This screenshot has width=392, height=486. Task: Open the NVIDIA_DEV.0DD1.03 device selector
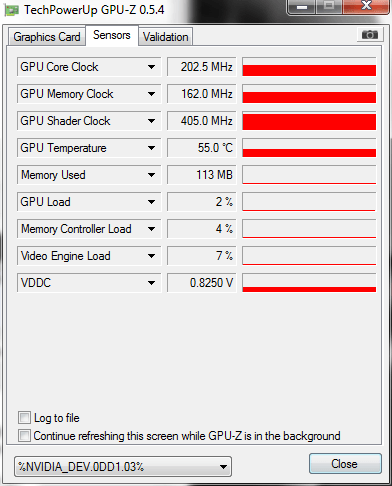point(123,466)
